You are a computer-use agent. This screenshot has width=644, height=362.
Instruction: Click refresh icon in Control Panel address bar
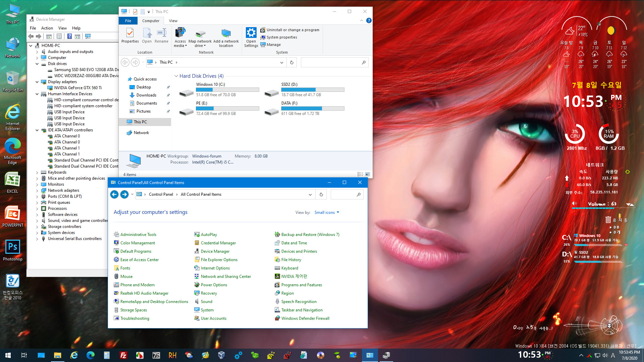(321, 194)
